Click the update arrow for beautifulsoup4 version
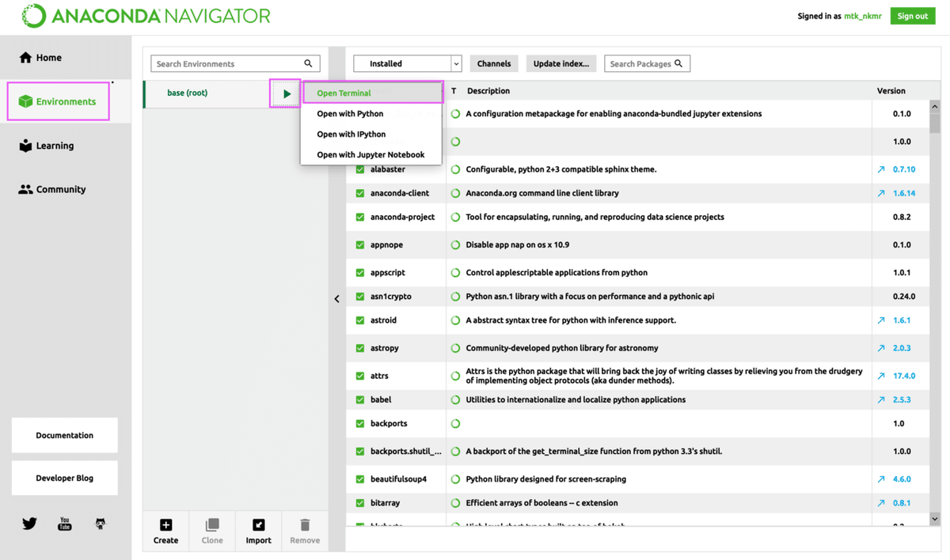This screenshot has width=950, height=560. (x=881, y=479)
